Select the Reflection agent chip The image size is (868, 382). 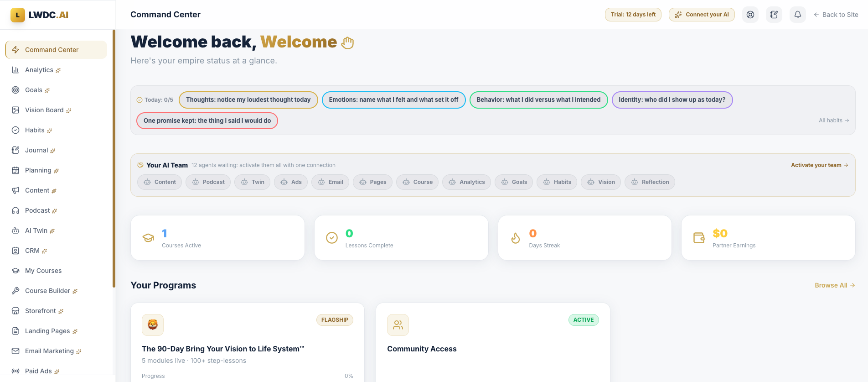point(650,182)
